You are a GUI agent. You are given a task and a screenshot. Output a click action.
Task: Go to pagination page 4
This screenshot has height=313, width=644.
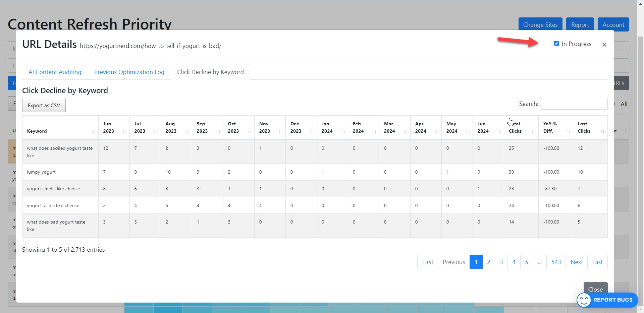click(x=514, y=262)
